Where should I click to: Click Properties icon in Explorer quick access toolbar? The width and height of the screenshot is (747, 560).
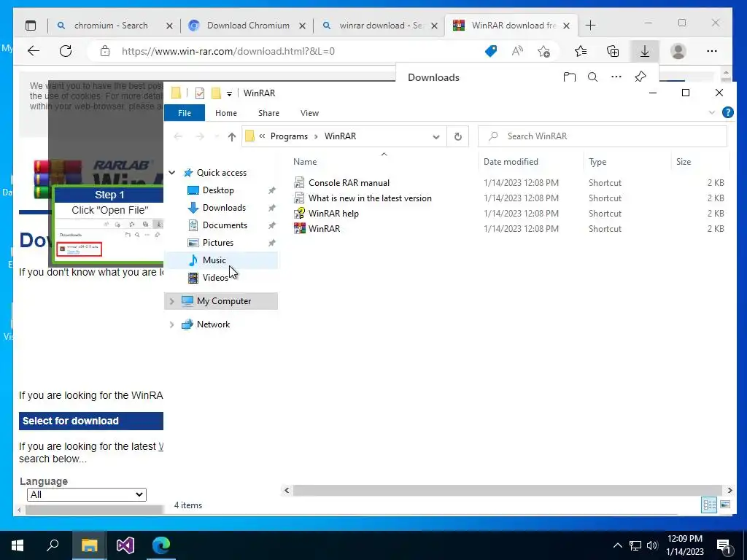[x=200, y=93]
